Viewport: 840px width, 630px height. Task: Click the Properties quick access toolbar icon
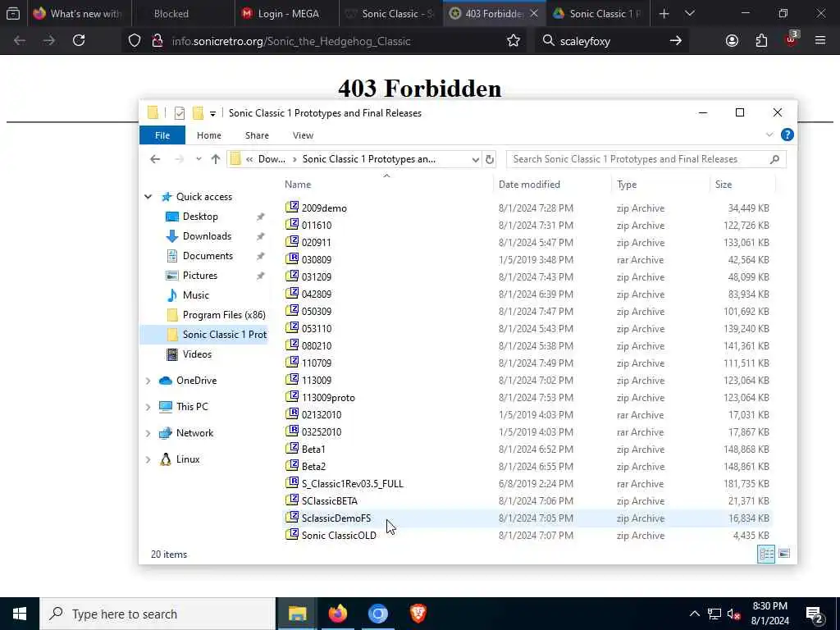(x=180, y=113)
